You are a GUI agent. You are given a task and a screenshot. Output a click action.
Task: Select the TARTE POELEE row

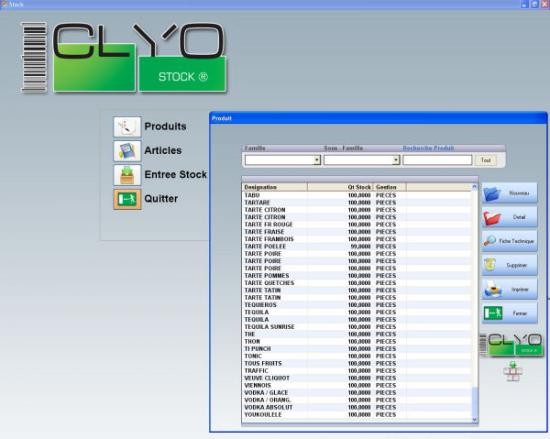[x=357, y=246]
